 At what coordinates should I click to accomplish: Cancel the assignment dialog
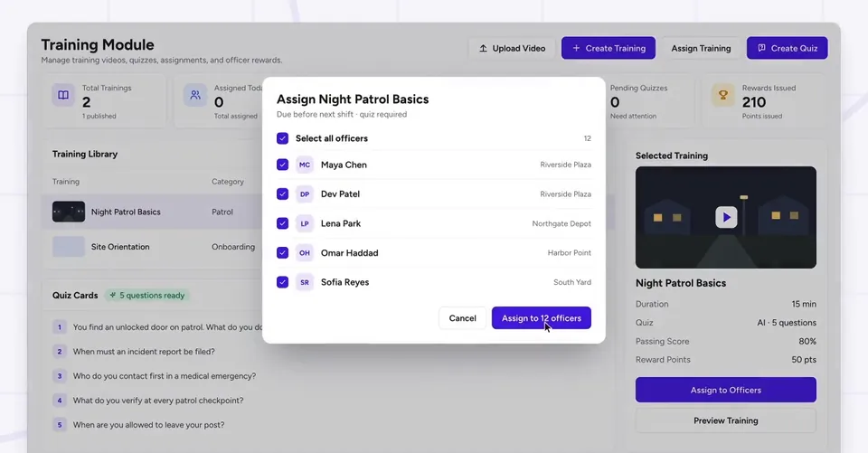[462, 318]
